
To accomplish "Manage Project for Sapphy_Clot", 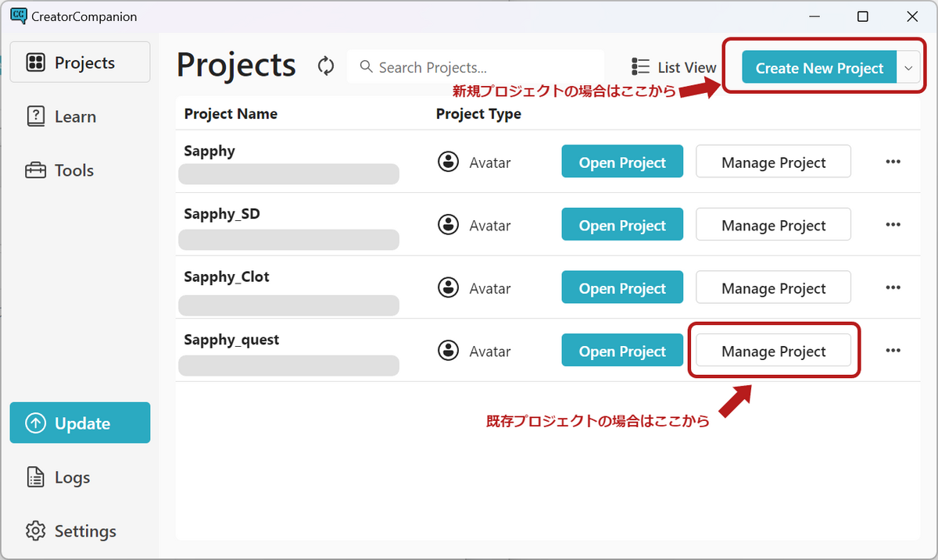I will coord(773,288).
